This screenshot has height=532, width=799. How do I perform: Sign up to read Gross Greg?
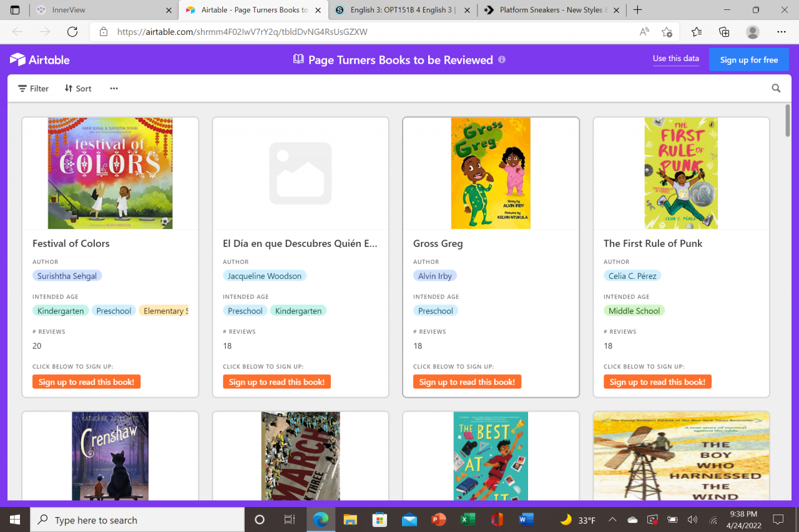click(467, 382)
